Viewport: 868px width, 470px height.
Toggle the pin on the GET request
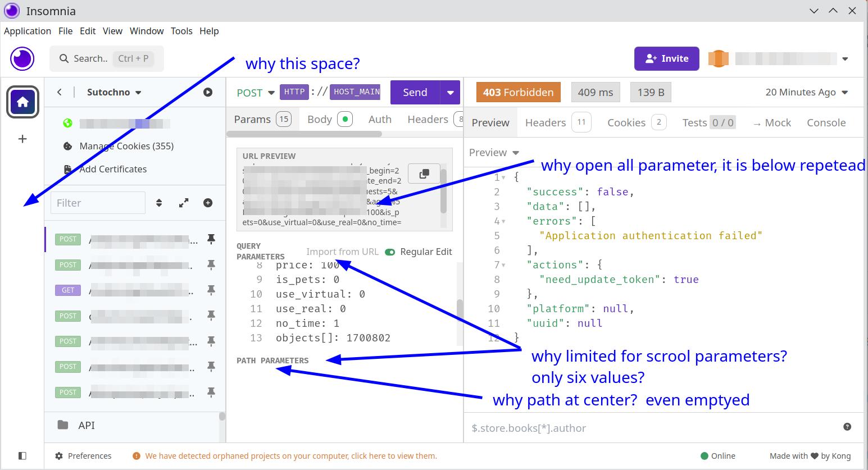coord(211,290)
